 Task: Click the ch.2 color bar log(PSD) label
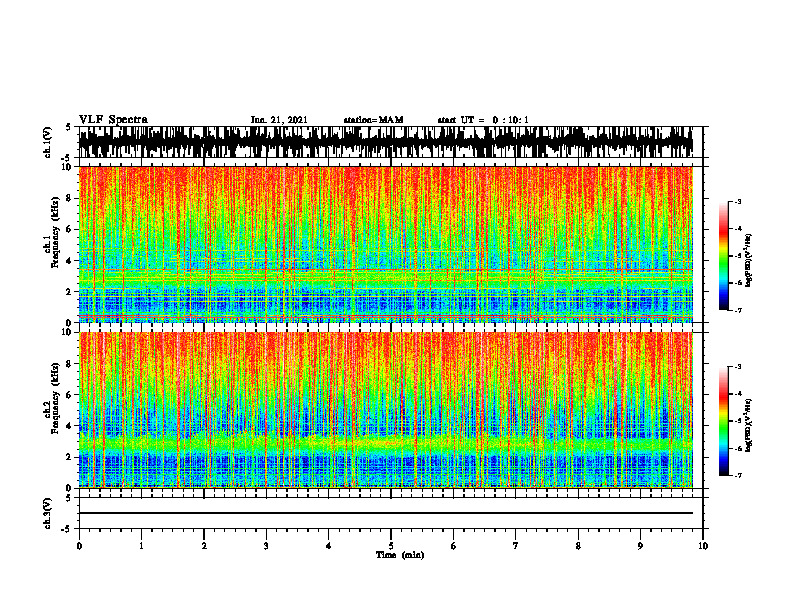[x=748, y=425]
